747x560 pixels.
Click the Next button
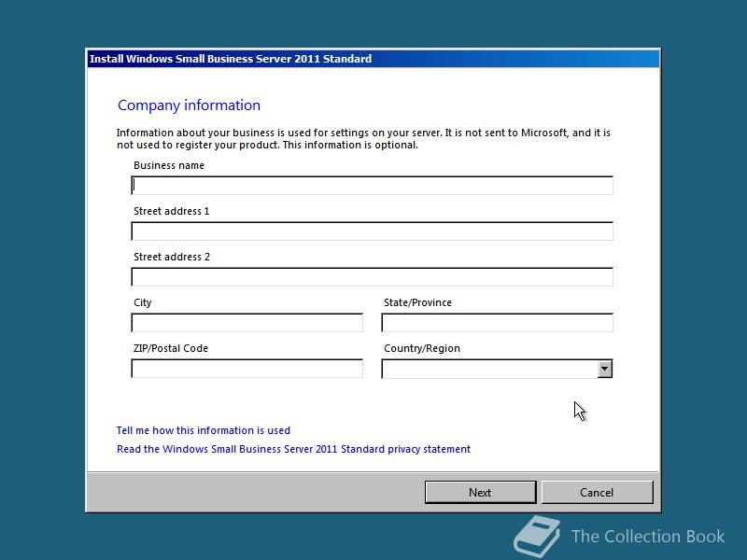click(x=480, y=493)
